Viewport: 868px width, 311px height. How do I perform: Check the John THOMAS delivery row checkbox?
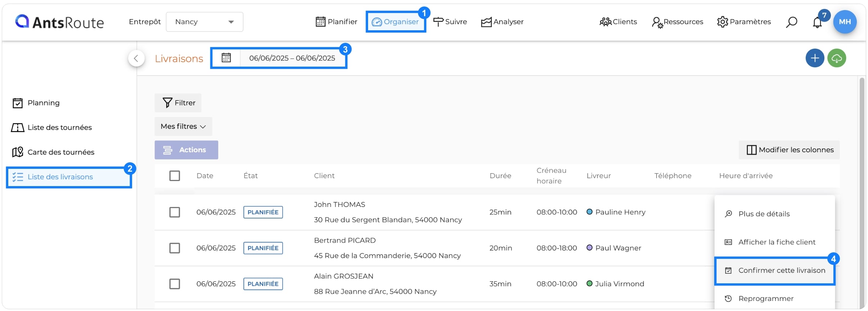coord(175,212)
